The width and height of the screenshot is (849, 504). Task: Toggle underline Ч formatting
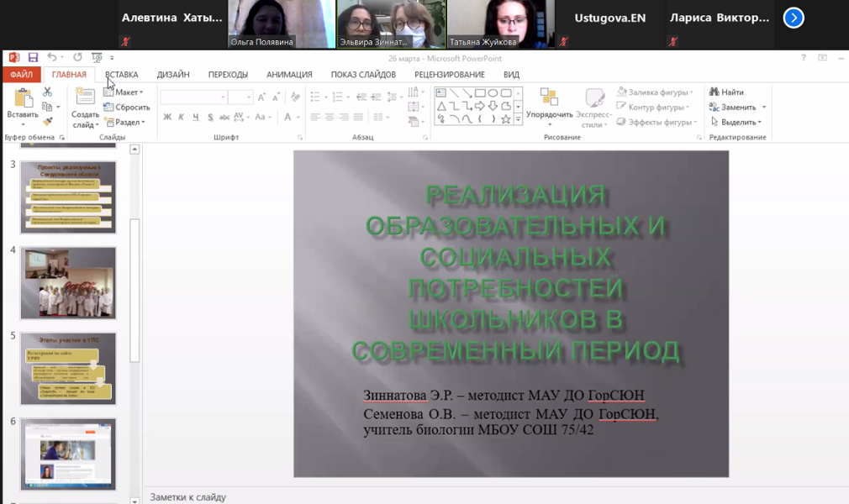[x=193, y=118]
